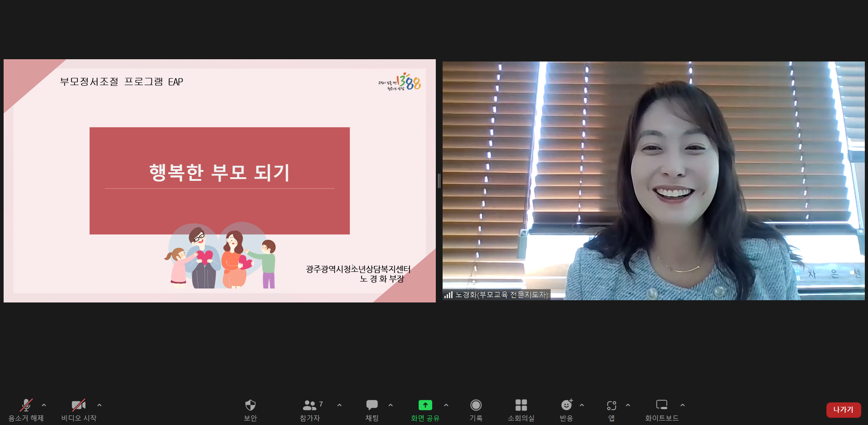868x425 pixels.
Task: Open the Apps (앱) icon
Action: 611,406
